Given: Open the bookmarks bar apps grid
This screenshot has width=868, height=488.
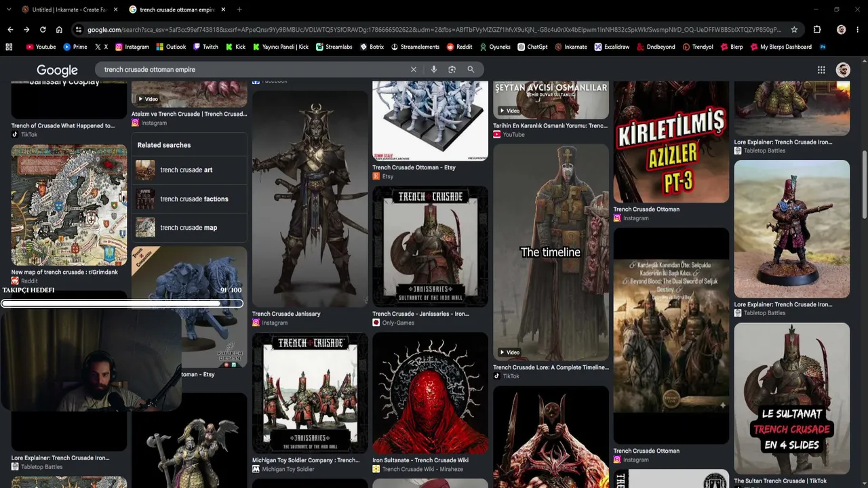Looking at the screenshot, I should [x=9, y=47].
